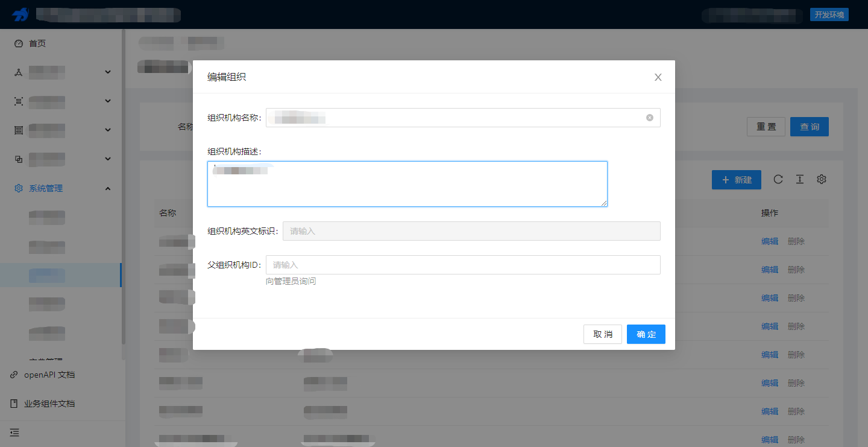Collapse the sidebar using the bottom collapse icon
The image size is (868, 447).
click(14, 432)
